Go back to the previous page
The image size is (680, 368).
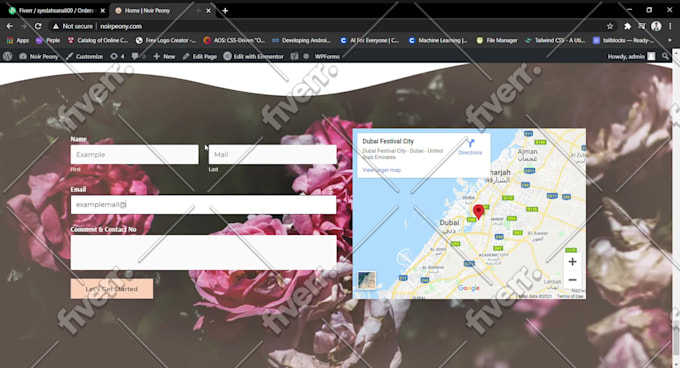pos(10,26)
